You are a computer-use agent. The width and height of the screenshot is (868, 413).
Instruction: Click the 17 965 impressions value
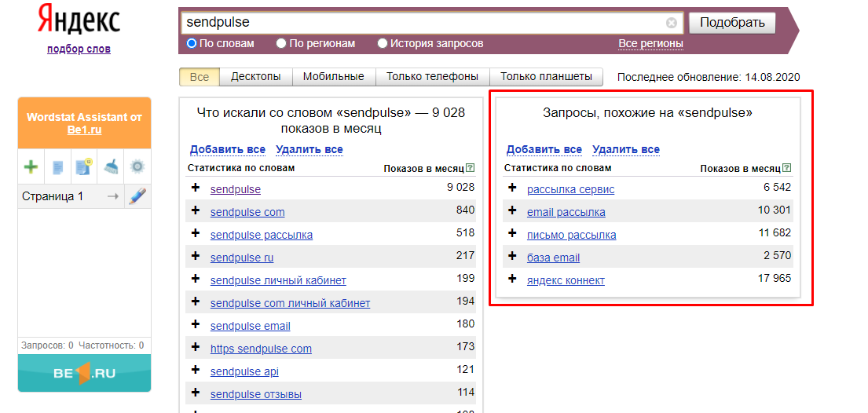pyautogui.click(x=775, y=278)
